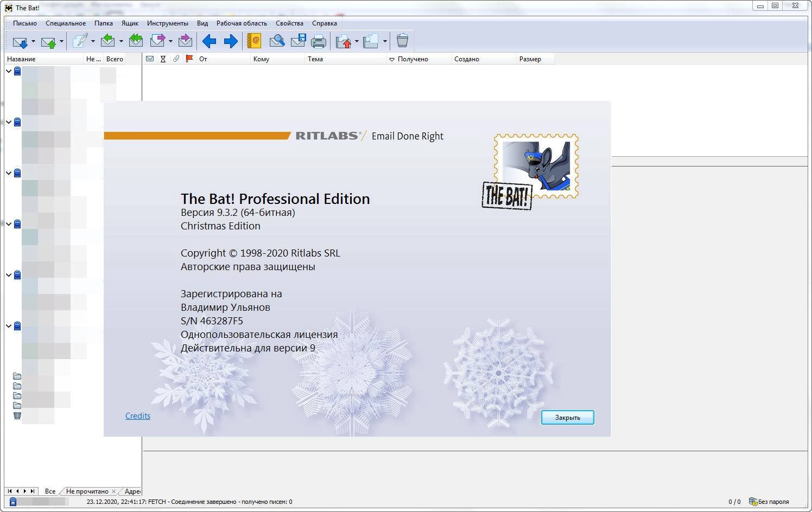Open dropdown arrow next to Copy to folder
The image size is (812, 512).
click(385, 41)
